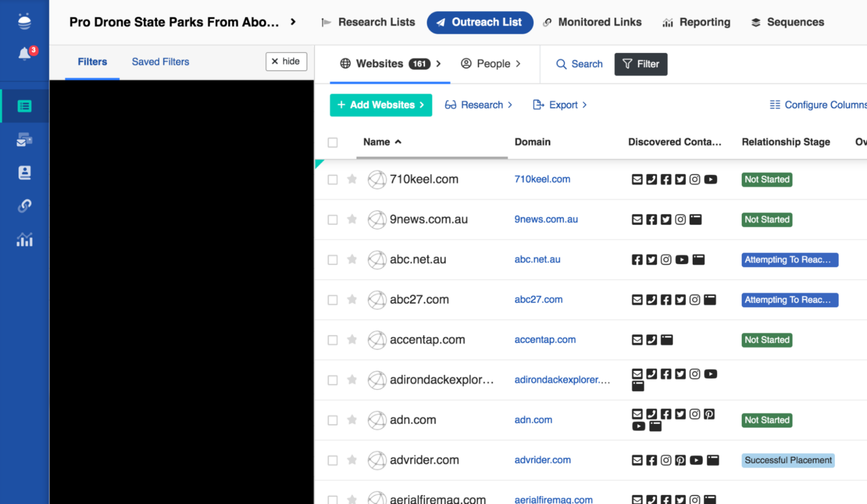Click the Facebook icon for abc.net.au
Screen dimensions: 867x504
tap(637, 260)
